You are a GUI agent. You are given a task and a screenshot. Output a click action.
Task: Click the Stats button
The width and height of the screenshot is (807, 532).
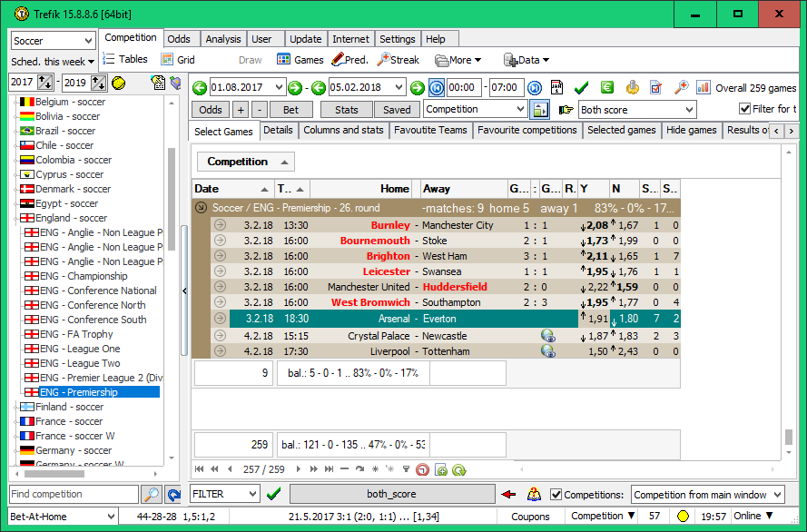(347, 110)
